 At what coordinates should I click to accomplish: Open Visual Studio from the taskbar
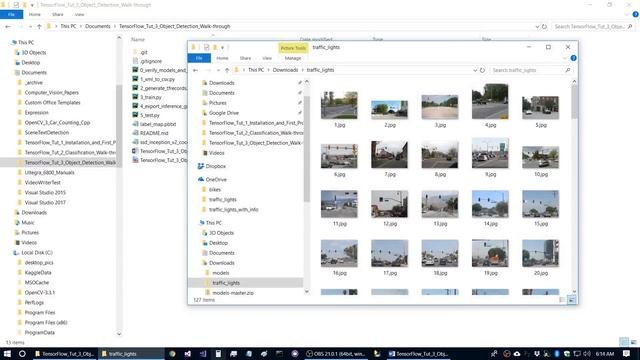coord(187,354)
